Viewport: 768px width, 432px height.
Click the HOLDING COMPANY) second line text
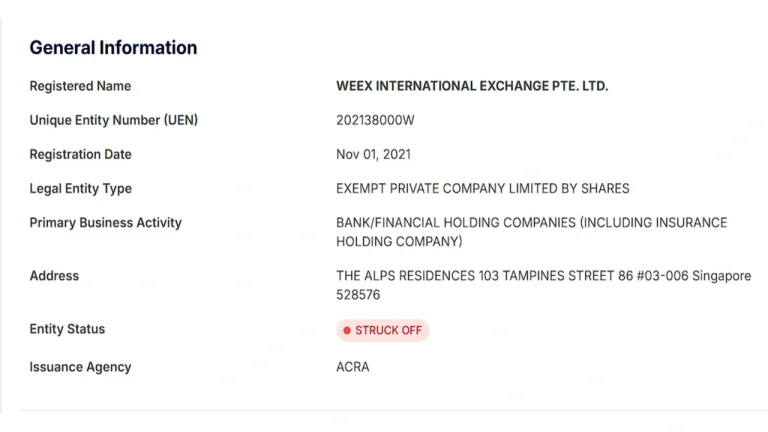pos(399,242)
